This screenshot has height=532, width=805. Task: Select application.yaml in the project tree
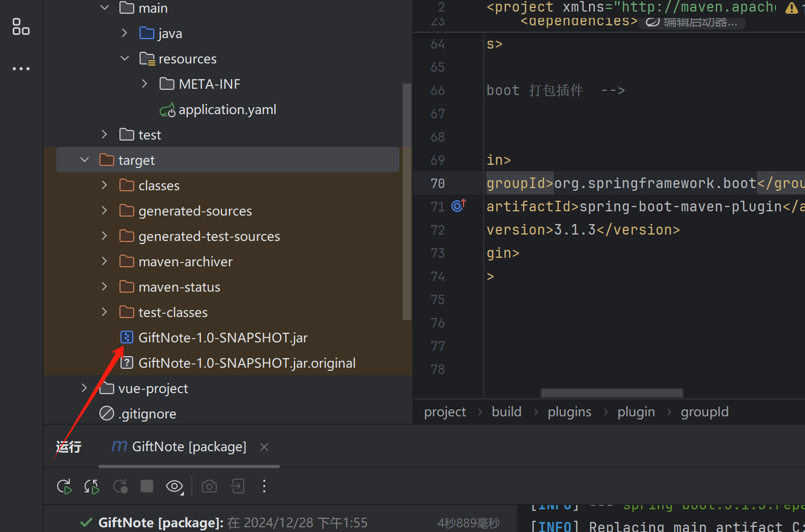click(227, 110)
